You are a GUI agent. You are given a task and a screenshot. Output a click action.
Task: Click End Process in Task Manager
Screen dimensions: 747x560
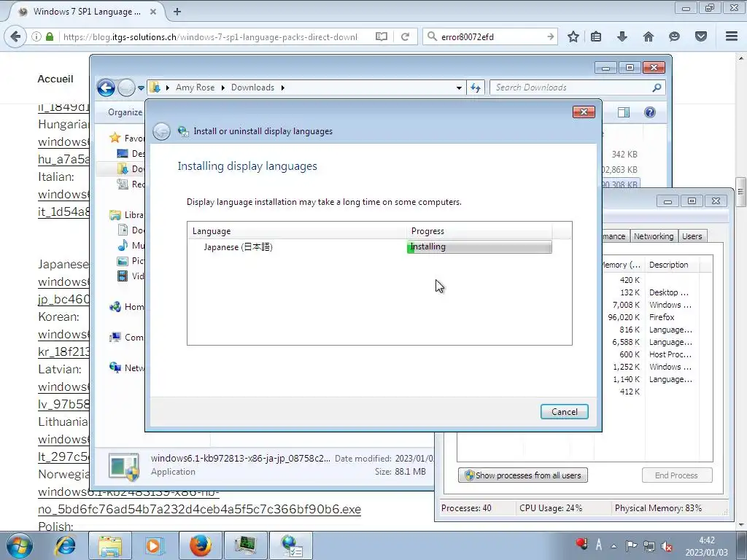click(x=676, y=475)
